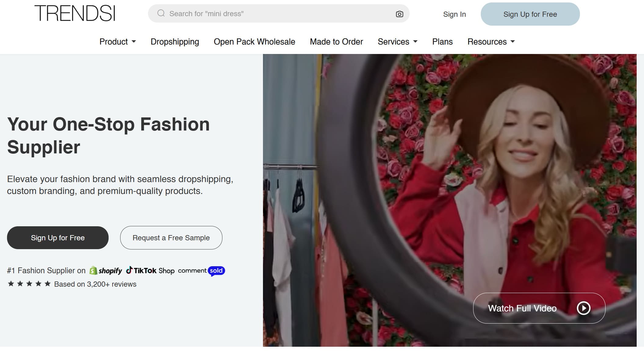Click the TRENDSI logo
Viewport: 644px width, 351px height.
(75, 13)
